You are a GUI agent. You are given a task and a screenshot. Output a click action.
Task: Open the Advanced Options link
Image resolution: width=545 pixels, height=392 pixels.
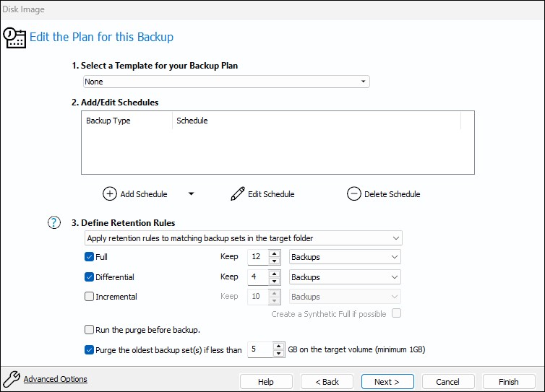[x=55, y=379]
